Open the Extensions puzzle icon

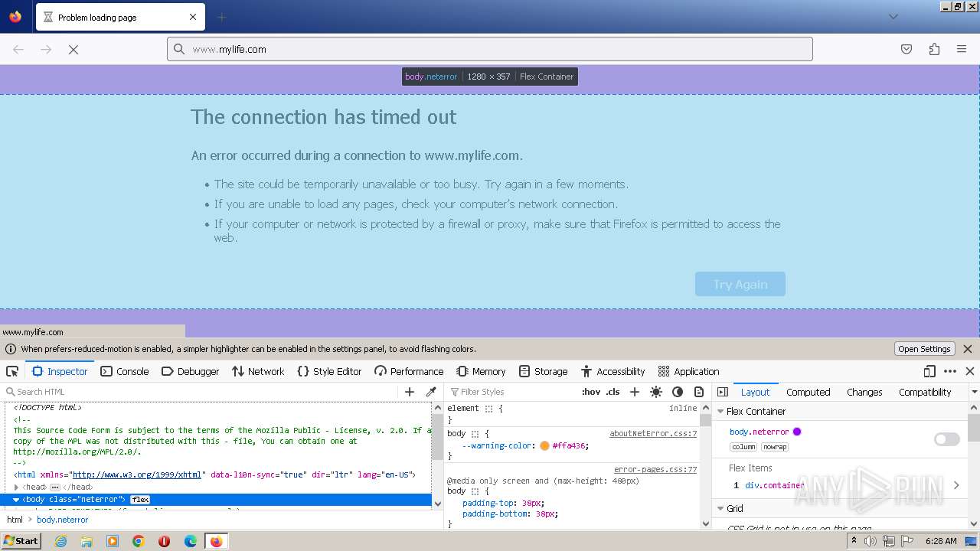(934, 49)
